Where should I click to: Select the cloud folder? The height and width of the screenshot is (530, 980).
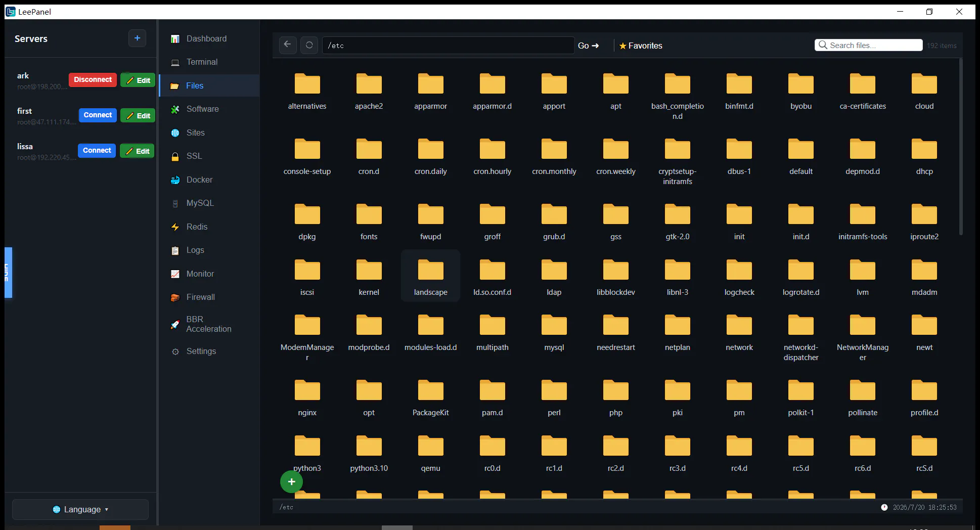tap(924, 92)
